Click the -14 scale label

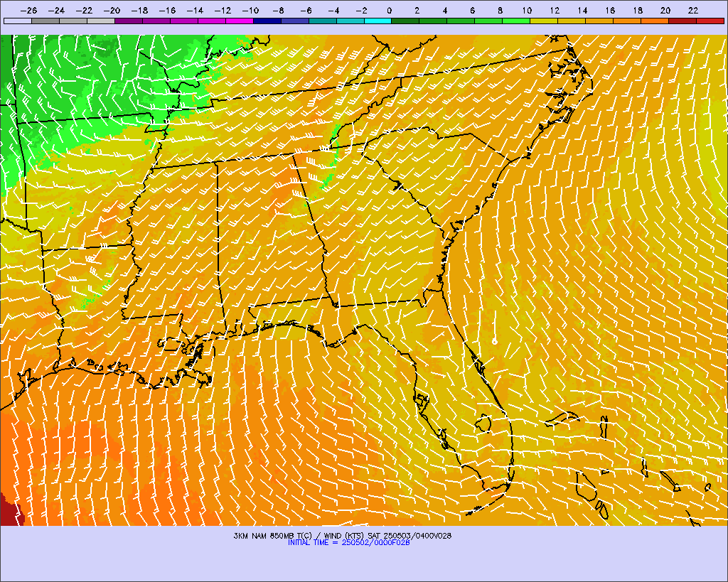point(195,11)
